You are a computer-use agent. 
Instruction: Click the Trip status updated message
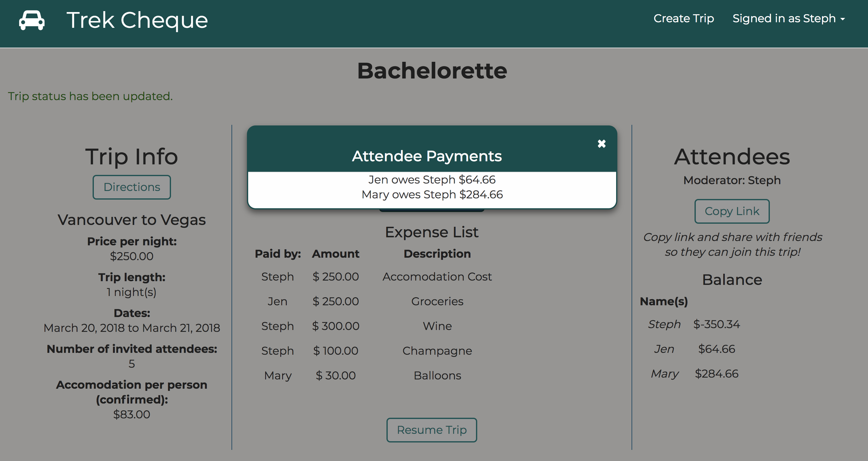[x=90, y=96]
